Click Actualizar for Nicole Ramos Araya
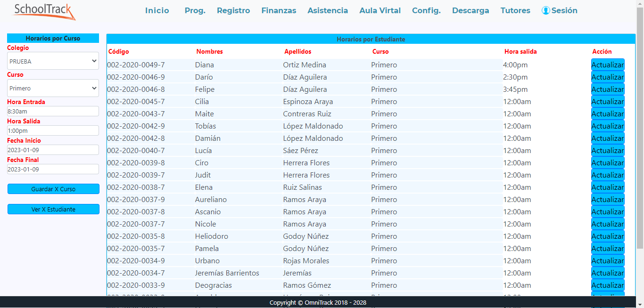This screenshot has width=644, height=308. 608,224
